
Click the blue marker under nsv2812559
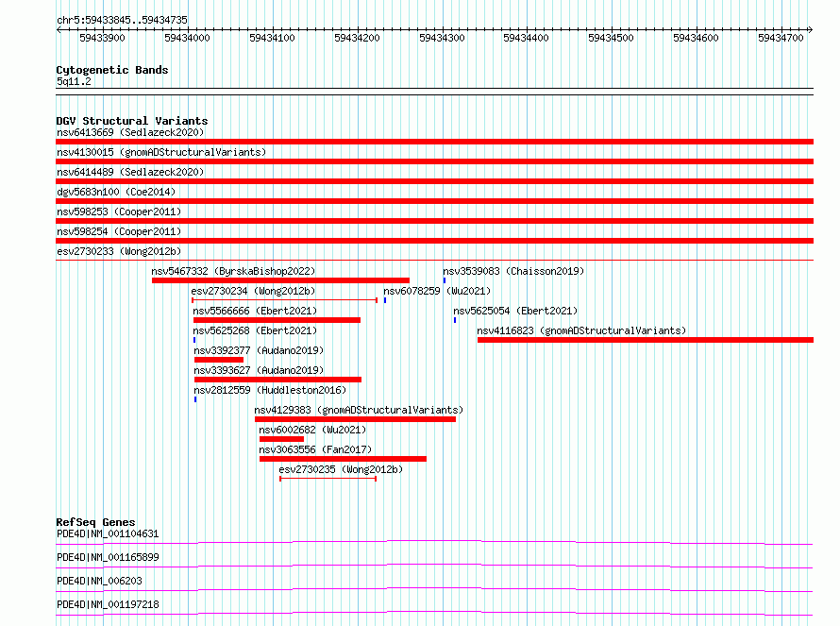coord(195,399)
